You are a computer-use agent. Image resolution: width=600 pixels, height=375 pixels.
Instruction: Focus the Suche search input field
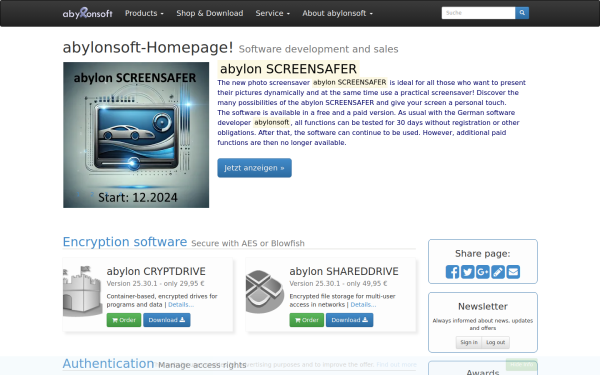click(478, 13)
